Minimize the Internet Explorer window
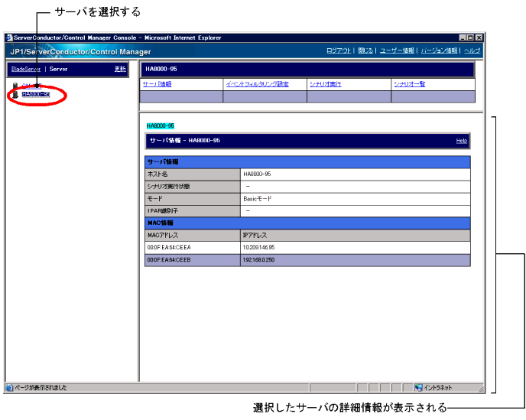The image size is (526, 420). tap(463, 38)
